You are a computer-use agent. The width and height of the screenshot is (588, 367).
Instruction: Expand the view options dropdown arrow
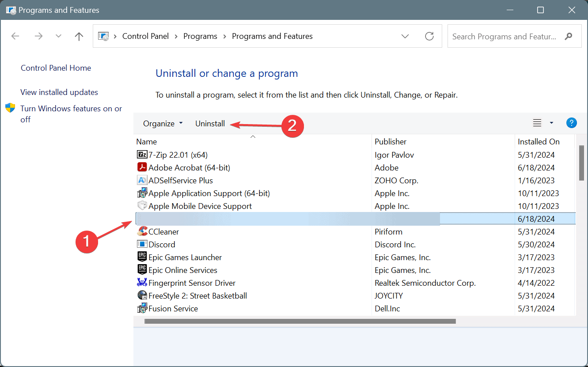point(551,123)
